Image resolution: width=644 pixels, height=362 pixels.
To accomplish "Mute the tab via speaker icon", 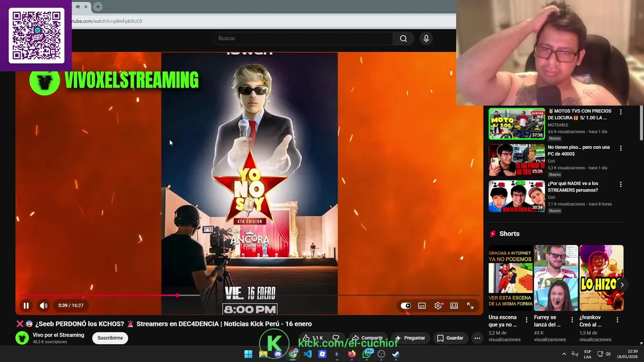I will 77,7.
